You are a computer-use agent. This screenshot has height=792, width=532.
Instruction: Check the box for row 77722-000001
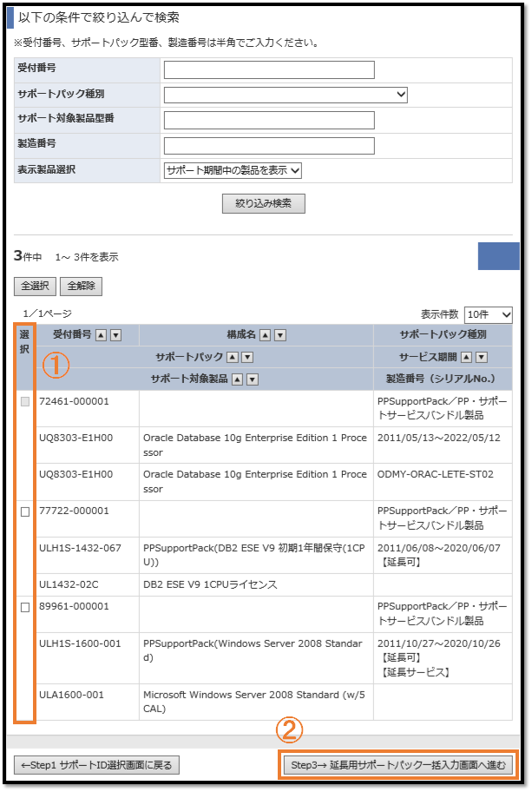click(25, 511)
